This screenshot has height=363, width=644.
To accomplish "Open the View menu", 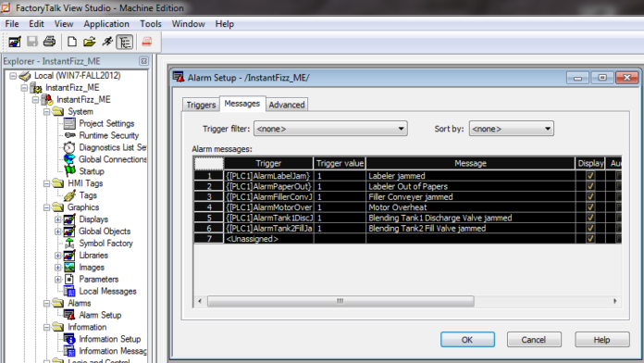I will coord(64,24).
